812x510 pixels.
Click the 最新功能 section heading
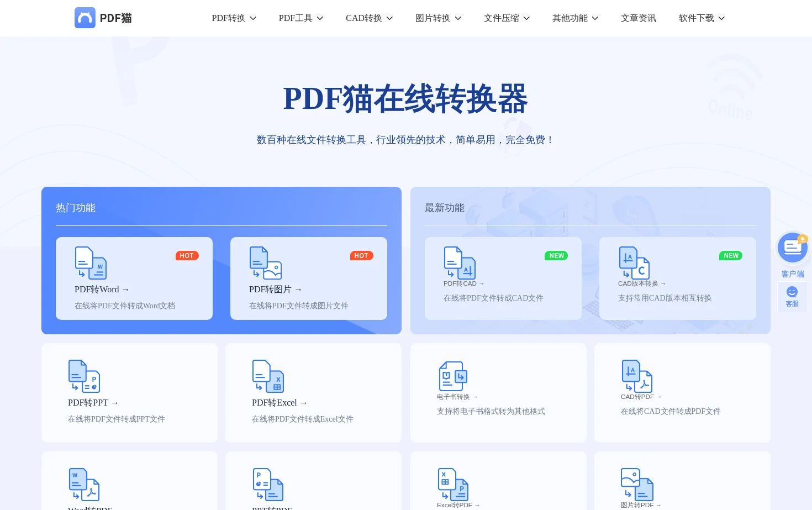point(445,208)
